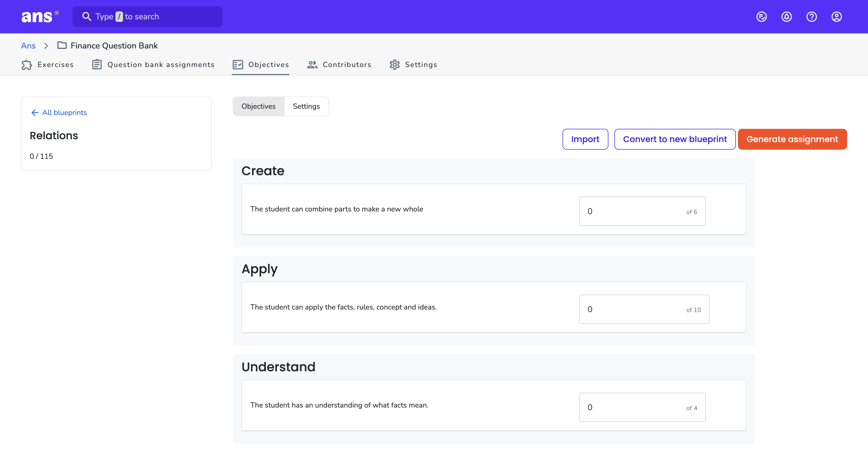868x449 pixels.
Task: Click the Contributors people icon
Action: click(312, 65)
